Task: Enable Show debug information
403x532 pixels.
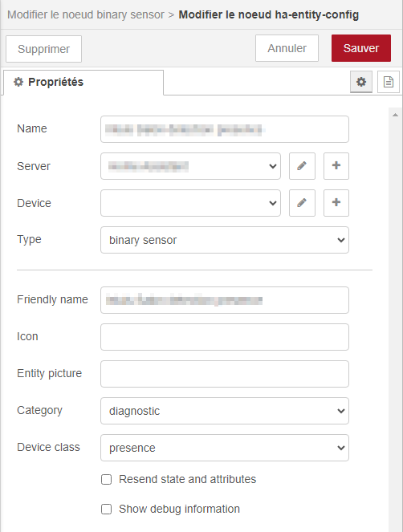Action: coord(106,510)
